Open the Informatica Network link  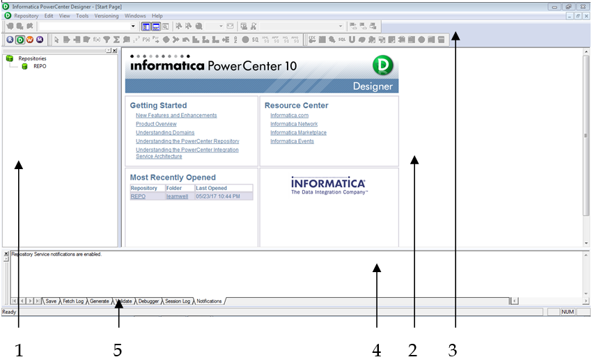[294, 124]
